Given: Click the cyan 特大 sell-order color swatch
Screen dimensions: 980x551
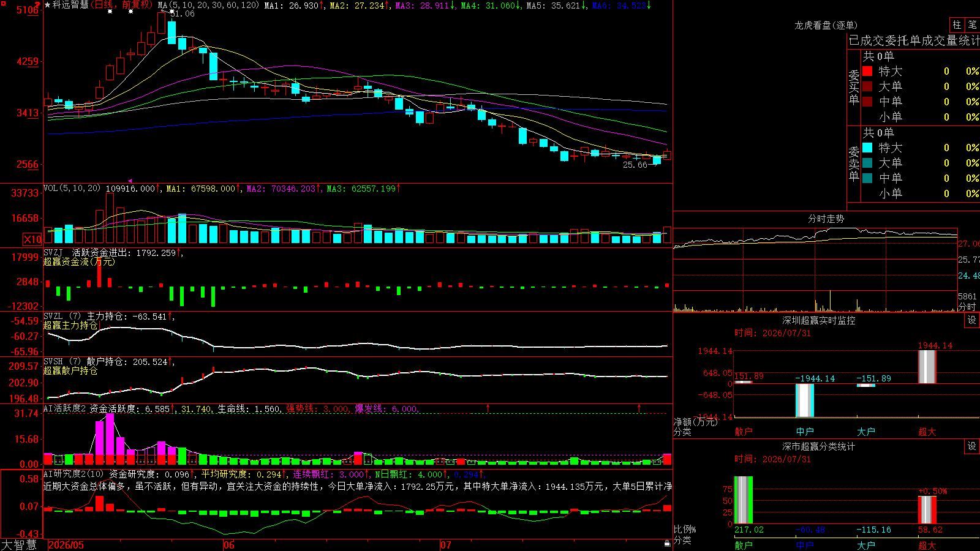Looking at the screenshot, I should click(x=867, y=148).
